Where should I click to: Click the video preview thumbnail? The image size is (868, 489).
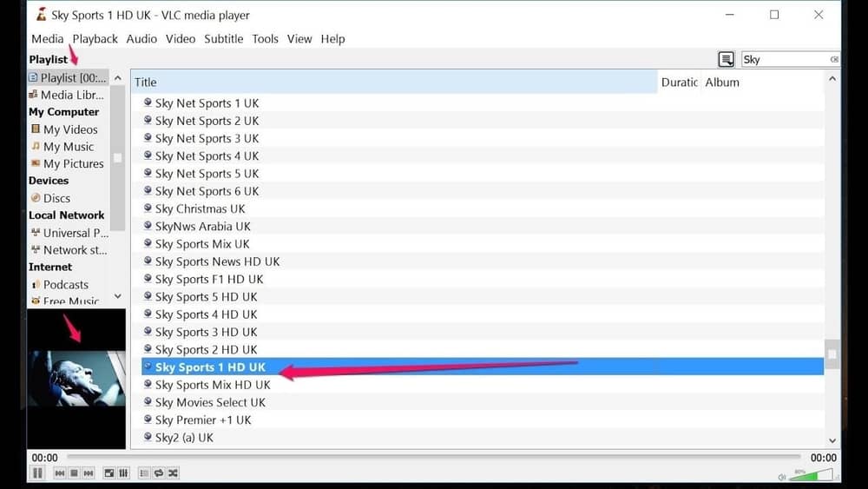point(77,378)
